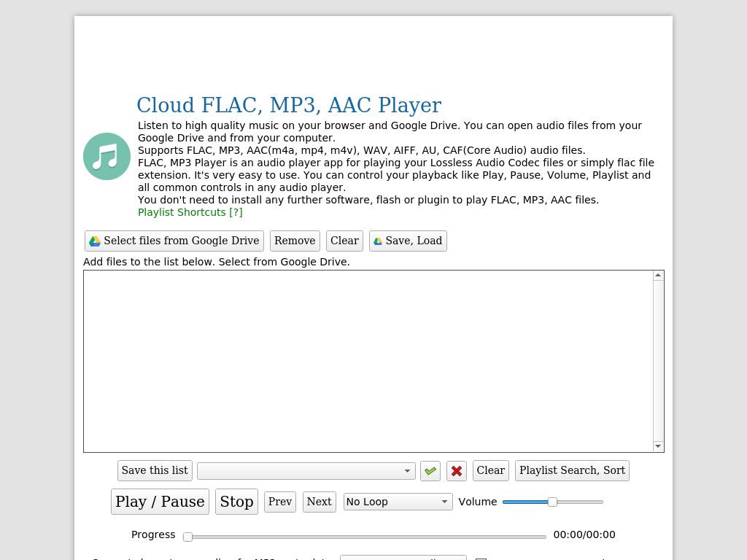Open Playlist Search, Sort
This screenshot has width=747, height=560.
[572, 470]
